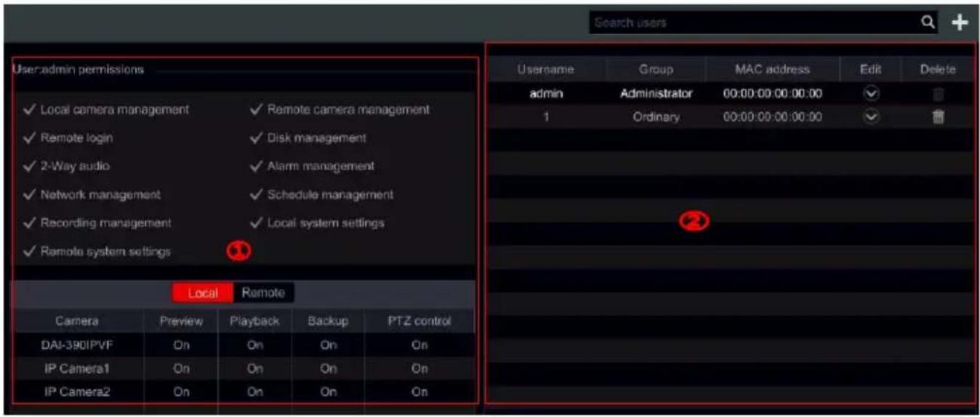Click the Edit column header
Screen dimensions: 980x417
tap(870, 69)
